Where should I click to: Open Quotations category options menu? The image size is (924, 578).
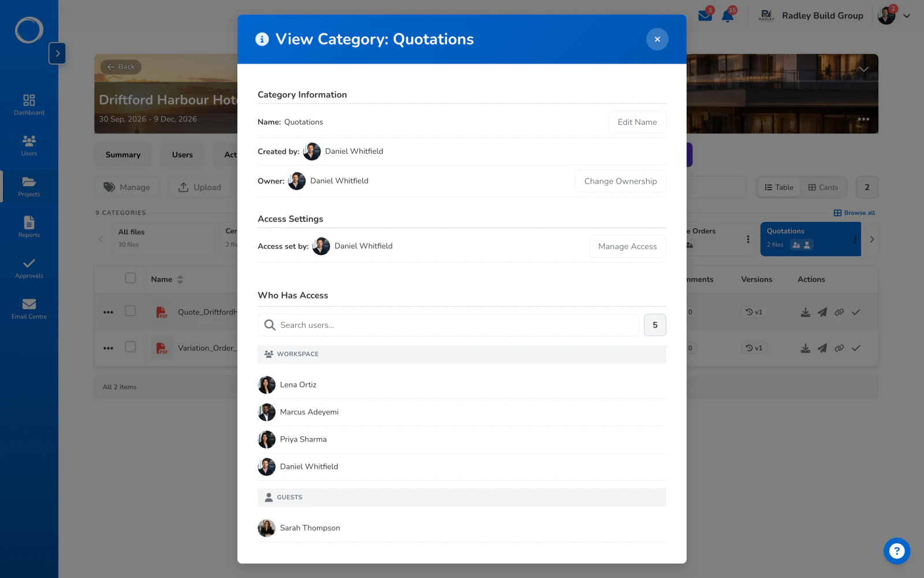(x=855, y=239)
